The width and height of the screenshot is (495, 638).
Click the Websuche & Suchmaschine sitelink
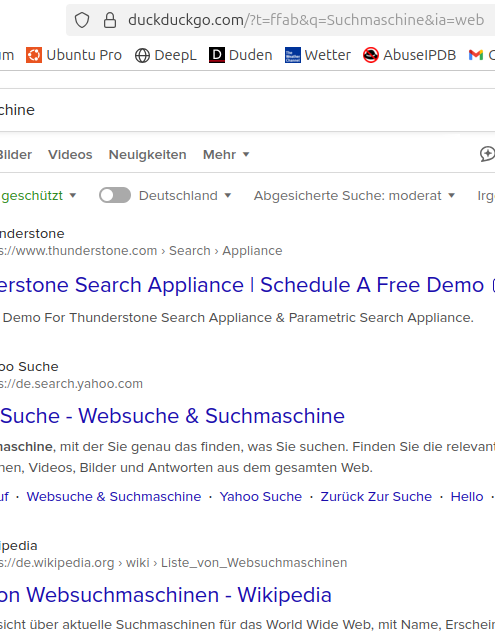click(114, 496)
